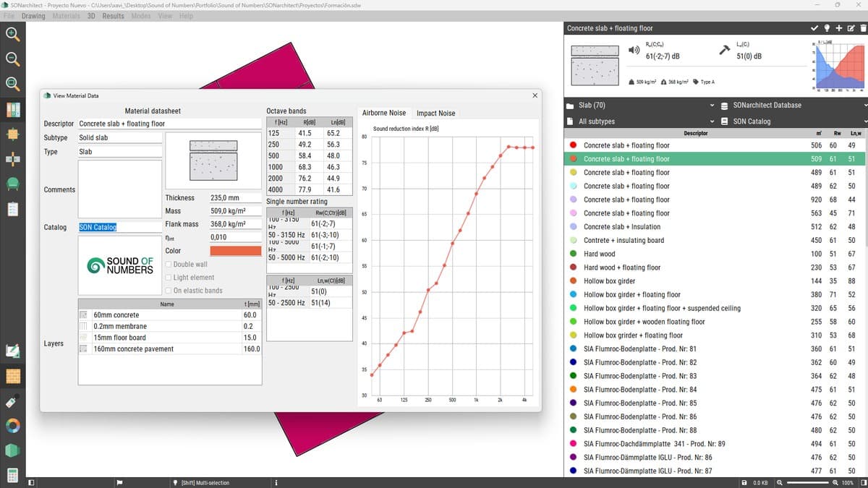Select SIA Flumroc-Dachdämmplatte 341 Prod. Nr: 89
868x488 pixels.
[716, 444]
